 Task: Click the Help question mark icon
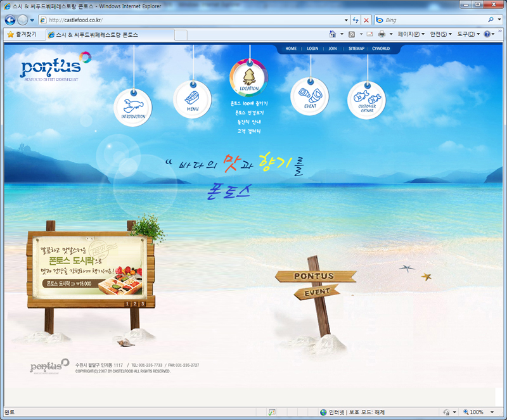click(x=487, y=34)
